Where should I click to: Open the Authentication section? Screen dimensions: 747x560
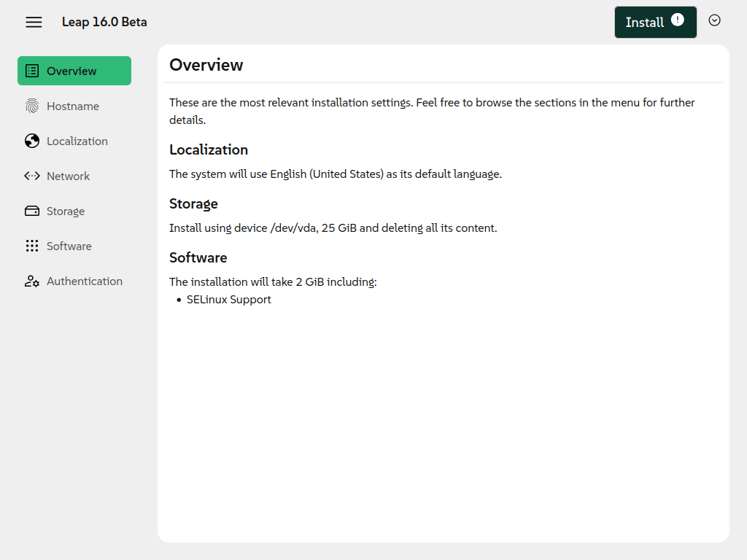[x=74, y=281]
